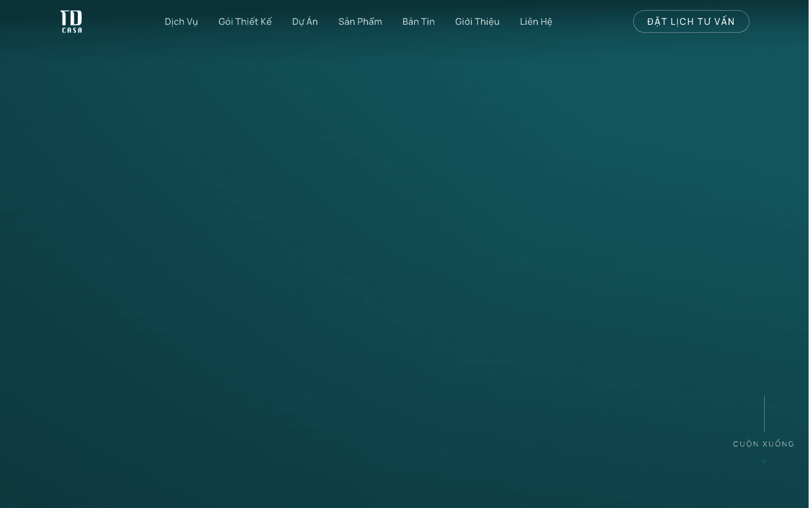This screenshot has width=812, height=508.
Task: Open the Dịch Vụ menu
Action: coord(181,21)
